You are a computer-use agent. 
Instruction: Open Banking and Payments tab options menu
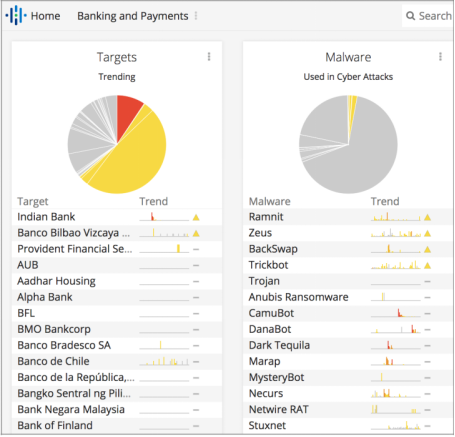click(196, 16)
